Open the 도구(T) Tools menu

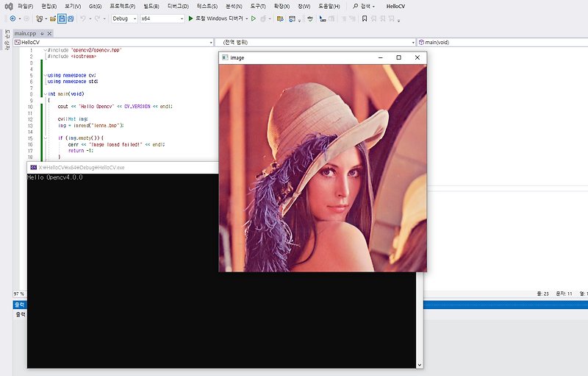(258, 7)
